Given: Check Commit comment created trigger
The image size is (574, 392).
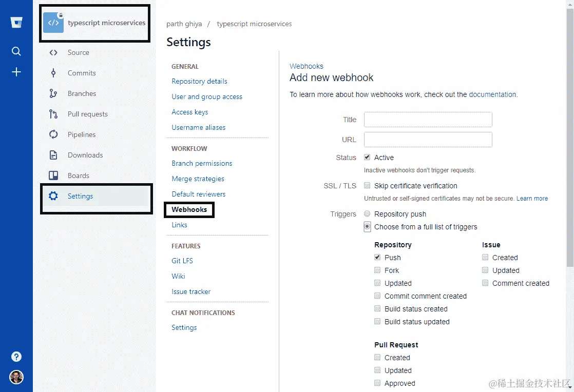Looking at the screenshot, I should click(377, 296).
